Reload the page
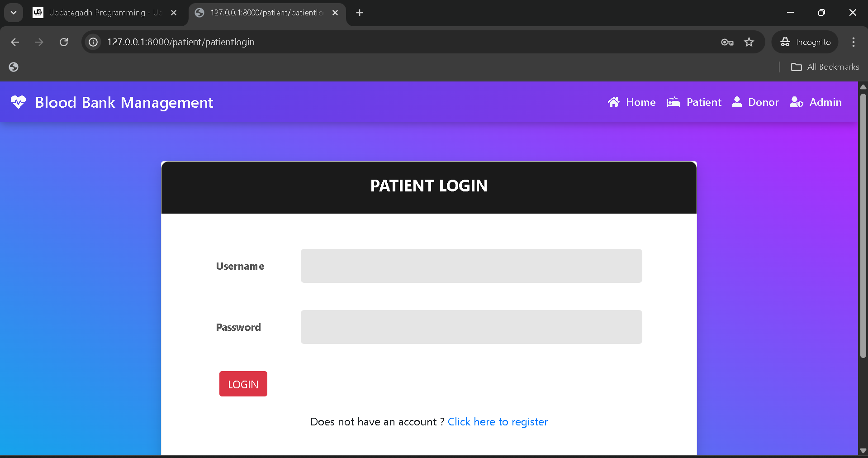The height and width of the screenshot is (458, 868). click(x=64, y=42)
